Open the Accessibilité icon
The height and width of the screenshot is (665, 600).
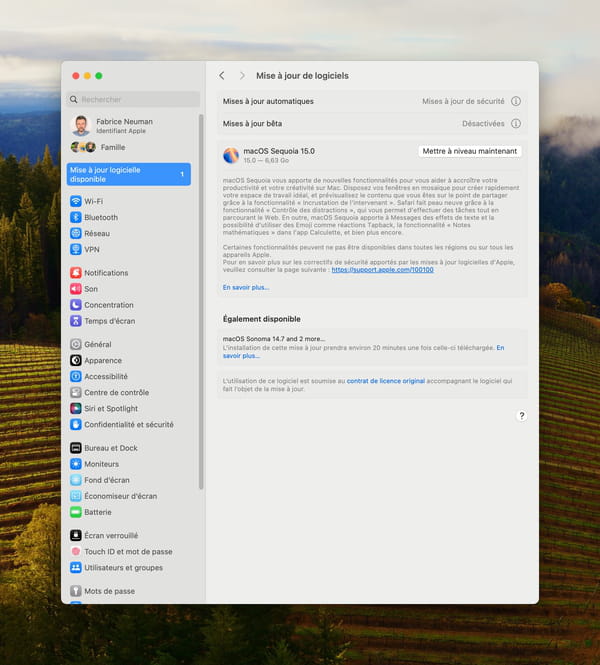(75, 377)
